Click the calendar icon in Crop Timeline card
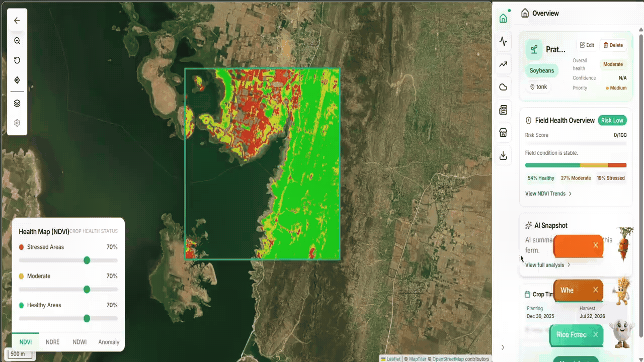This screenshot has width=644, height=362. point(527,295)
